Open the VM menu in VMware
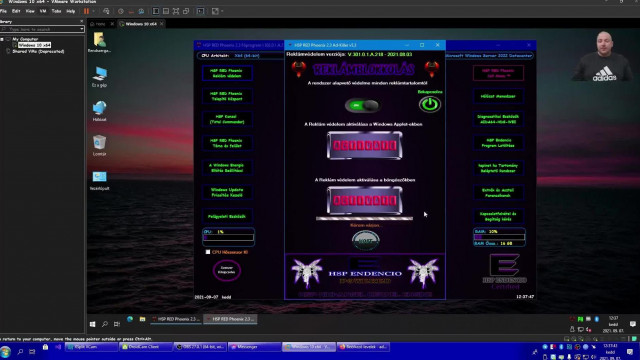640x360 pixels. pos(43,11)
